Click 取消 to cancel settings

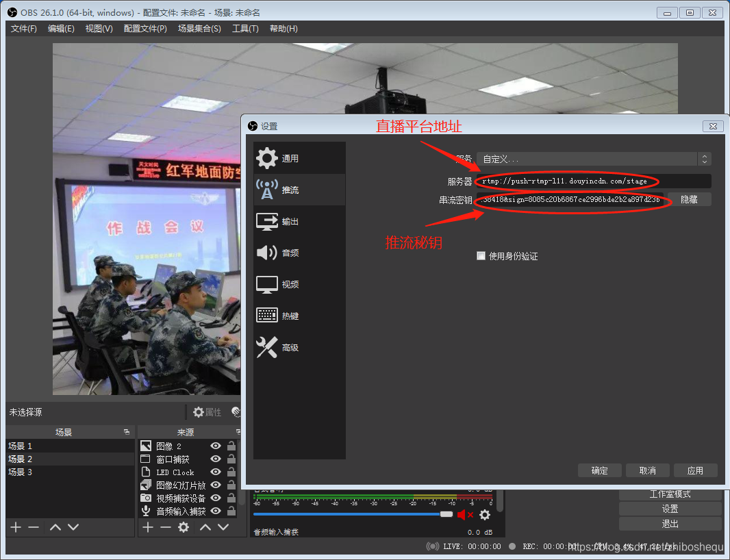coord(648,470)
